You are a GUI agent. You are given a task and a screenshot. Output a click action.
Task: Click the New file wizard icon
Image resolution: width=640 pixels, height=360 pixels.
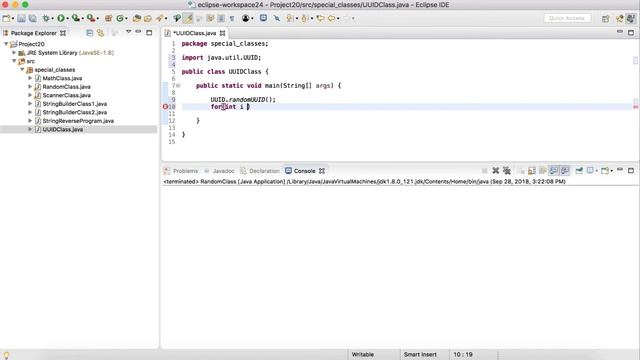7,18
